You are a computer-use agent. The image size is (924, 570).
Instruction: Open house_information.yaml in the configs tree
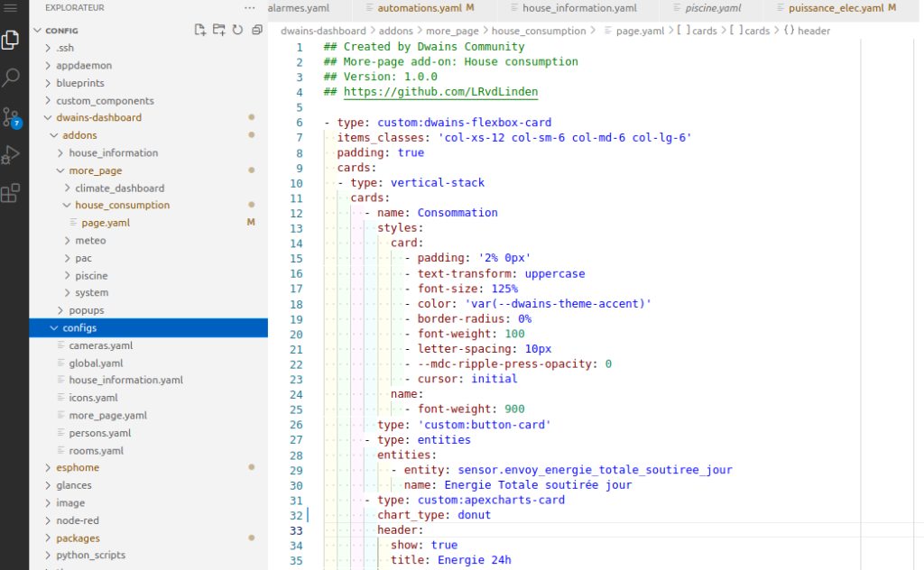[x=149, y=381]
